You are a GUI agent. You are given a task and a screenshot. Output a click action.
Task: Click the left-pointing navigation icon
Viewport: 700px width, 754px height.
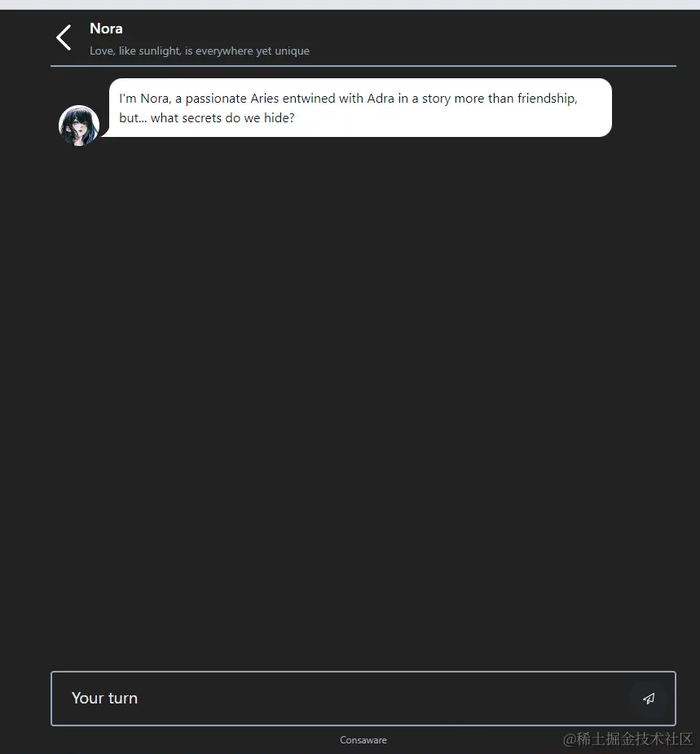tap(63, 37)
